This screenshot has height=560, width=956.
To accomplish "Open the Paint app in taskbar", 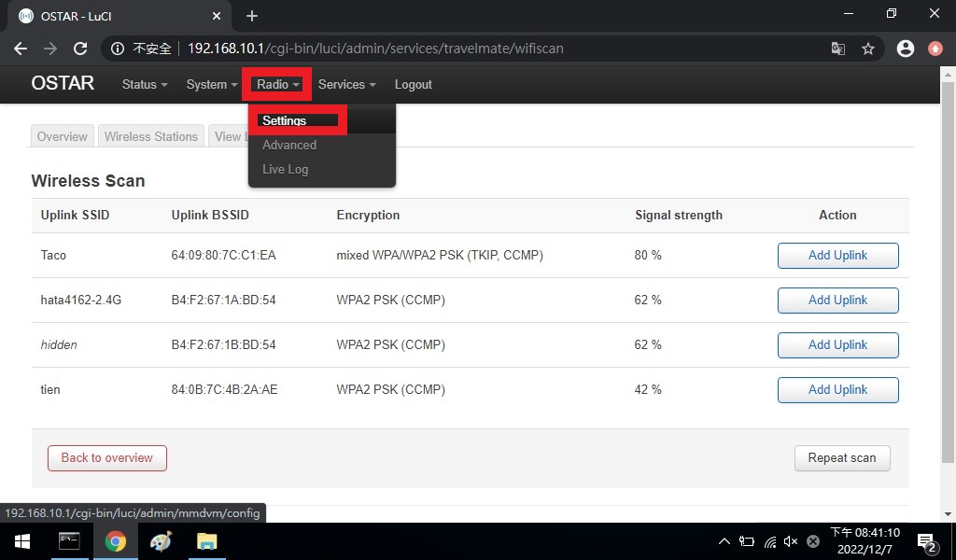I will (162, 541).
